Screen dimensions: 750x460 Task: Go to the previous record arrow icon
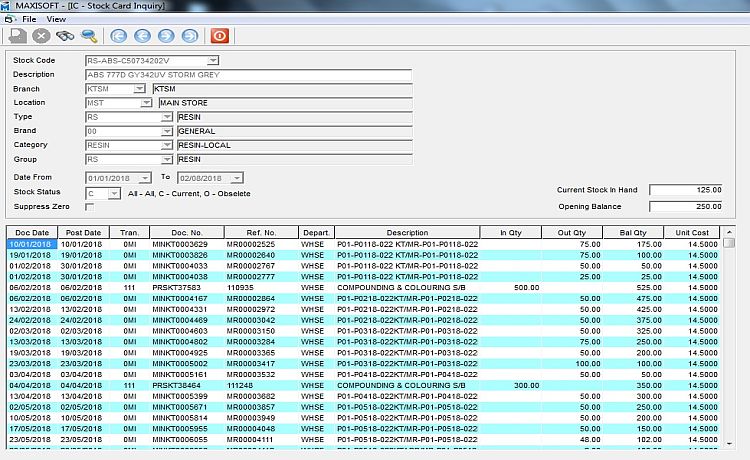click(143, 36)
